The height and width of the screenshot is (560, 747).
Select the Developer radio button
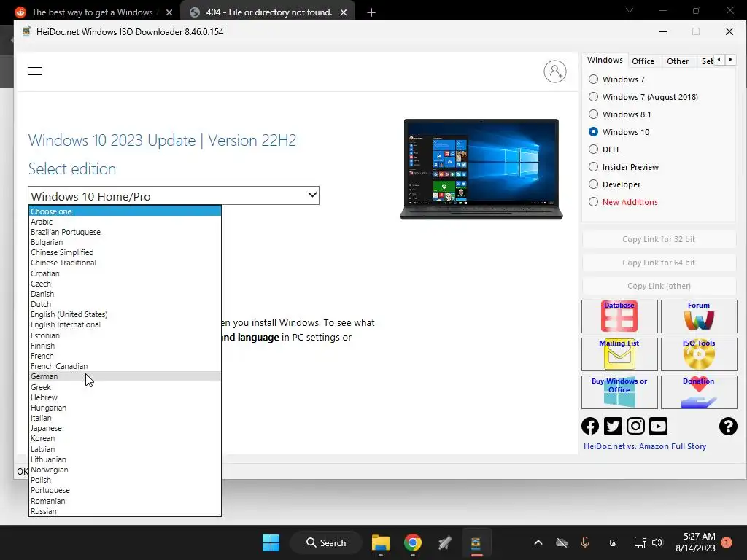click(593, 184)
